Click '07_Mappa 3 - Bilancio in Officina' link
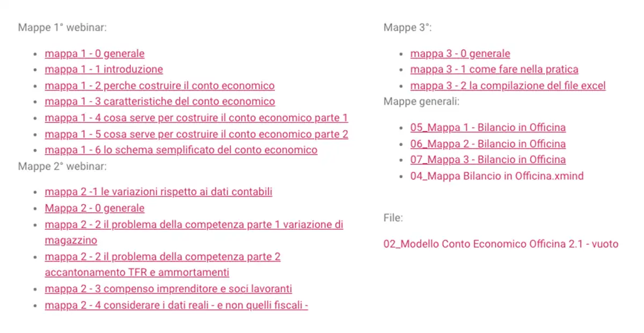The height and width of the screenshot is (333, 644). [x=488, y=160]
